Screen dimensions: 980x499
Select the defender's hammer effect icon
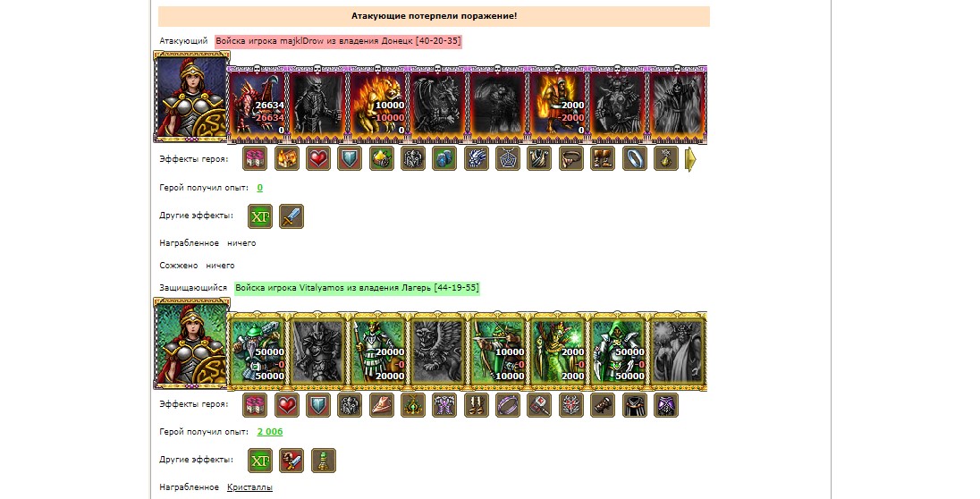tap(539, 405)
